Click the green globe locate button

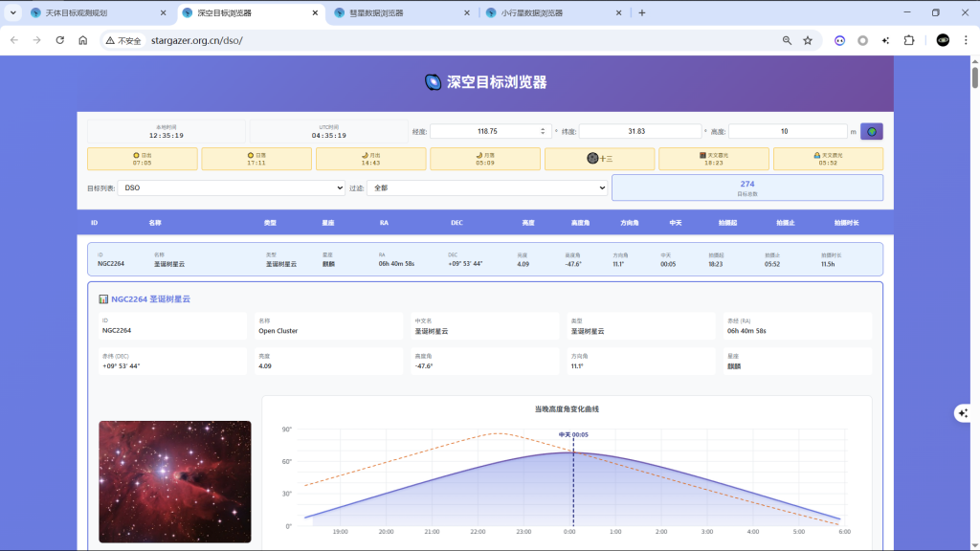[871, 131]
